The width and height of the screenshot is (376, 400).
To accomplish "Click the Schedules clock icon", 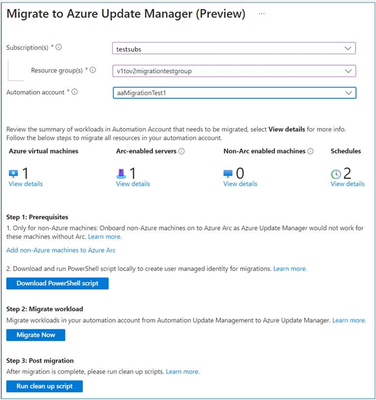I will [336, 174].
